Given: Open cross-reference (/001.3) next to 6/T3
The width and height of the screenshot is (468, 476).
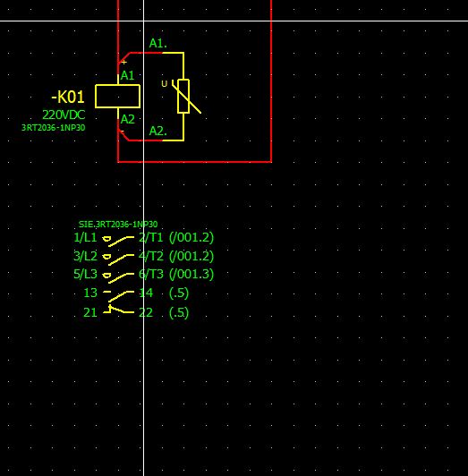Looking at the screenshot, I should coord(191,274).
